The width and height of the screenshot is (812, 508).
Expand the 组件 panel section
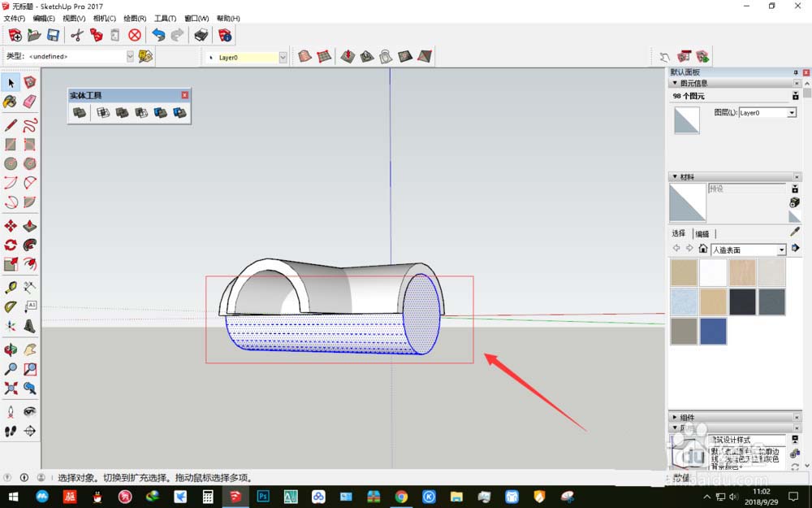coord(675,417)
